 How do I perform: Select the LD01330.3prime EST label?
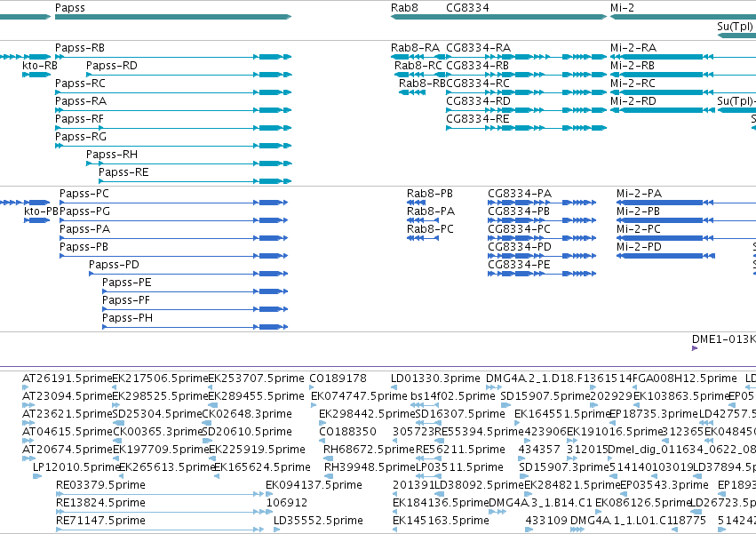435,379
